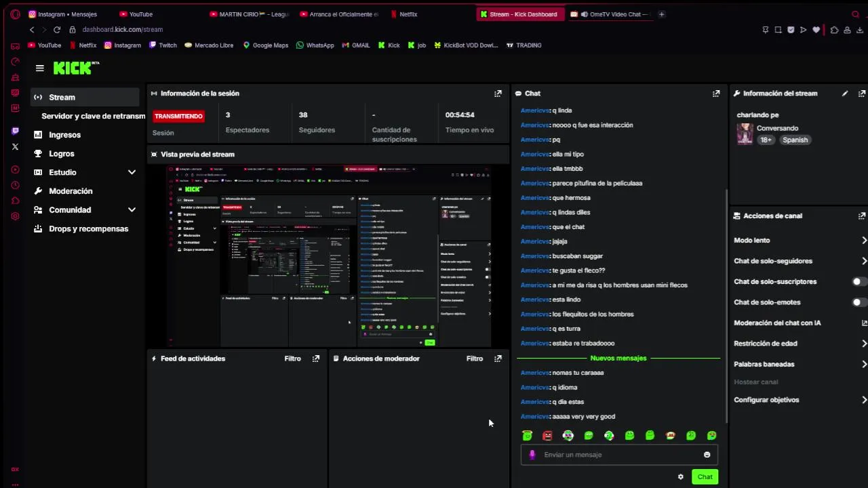Open Moderación del chat con IA link
Viewport: 868px width, 488px height.
800,323
